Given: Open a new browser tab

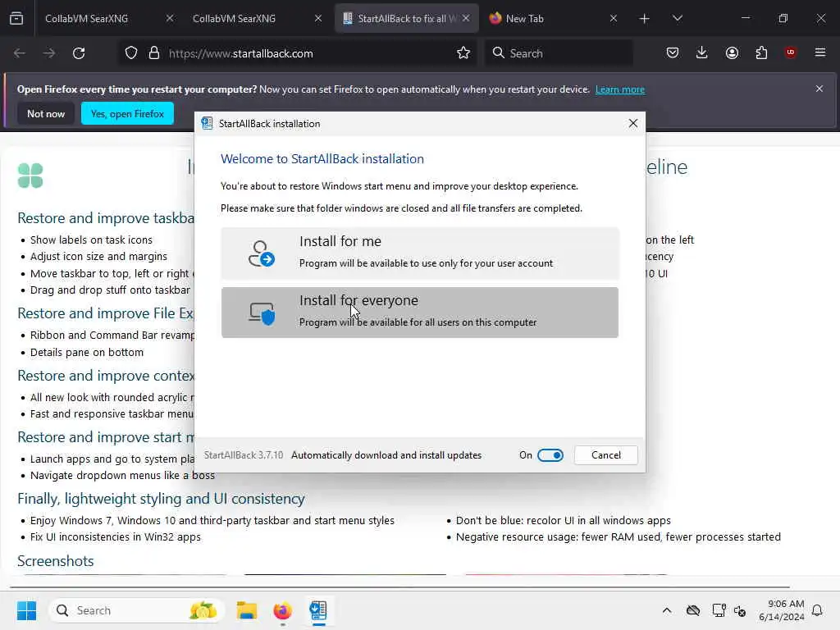Looking at the screenshot, I should 645,19.
